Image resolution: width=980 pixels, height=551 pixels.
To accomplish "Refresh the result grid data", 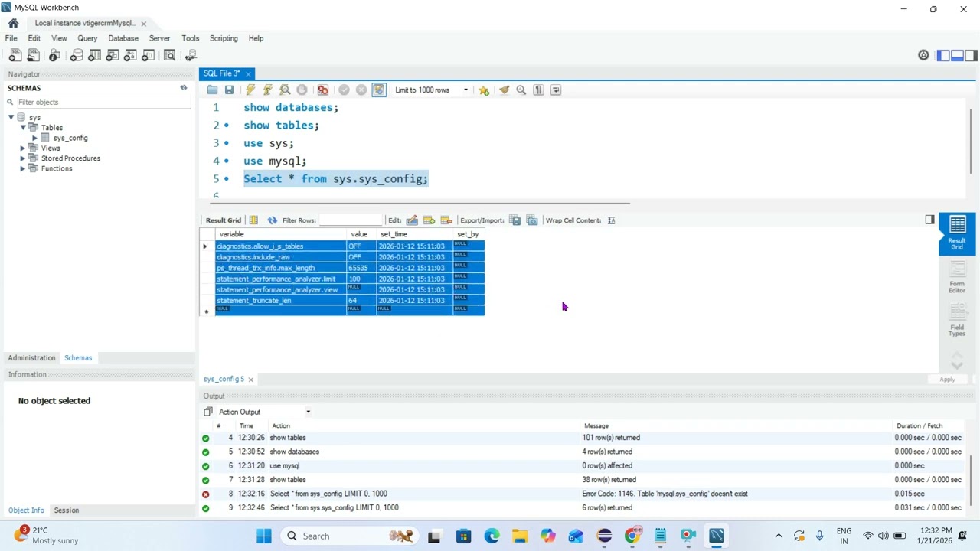I will (x=272, y=220).
